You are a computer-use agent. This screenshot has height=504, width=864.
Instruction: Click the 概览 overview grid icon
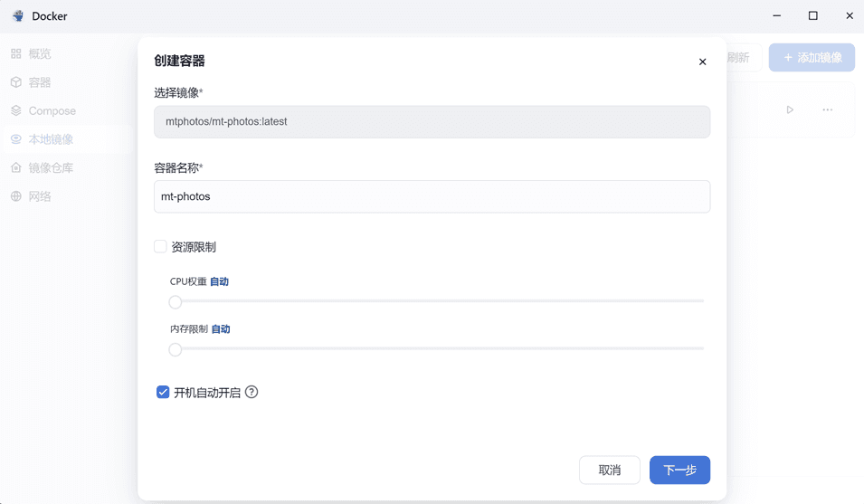pyautogui.click(x=16, y=53)
